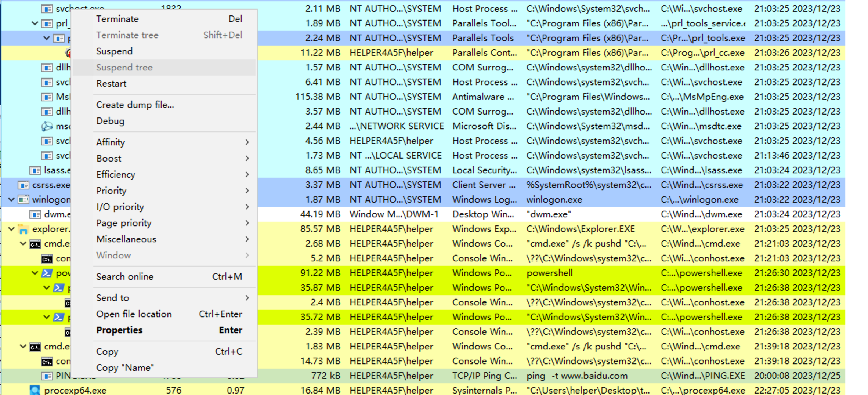
Task: Click the PING process icon
Action: (47, 376)
